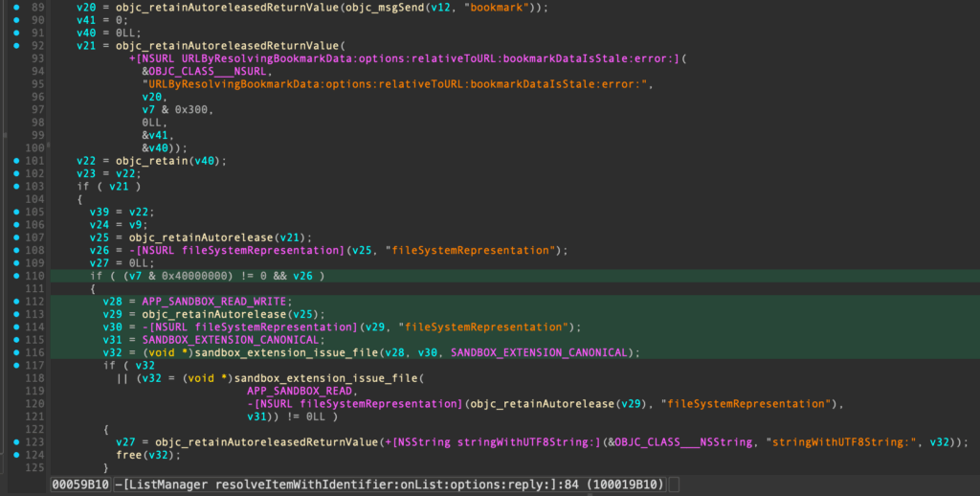
Task: Click v9 on line 106
Action: point(136,225)
